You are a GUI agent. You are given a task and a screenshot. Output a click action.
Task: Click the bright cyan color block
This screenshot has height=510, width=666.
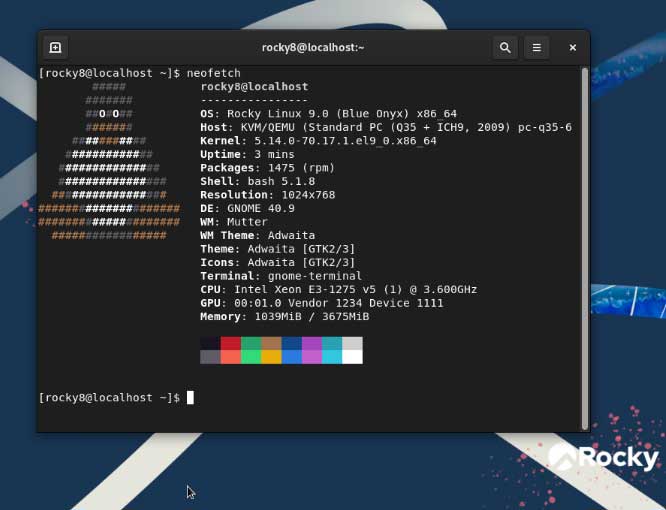pos(332,357)
